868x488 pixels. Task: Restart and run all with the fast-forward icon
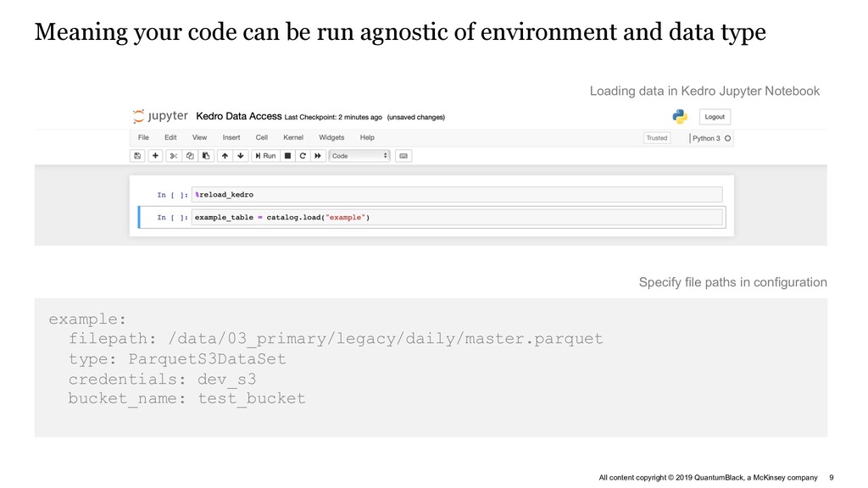tap(318, 156)
